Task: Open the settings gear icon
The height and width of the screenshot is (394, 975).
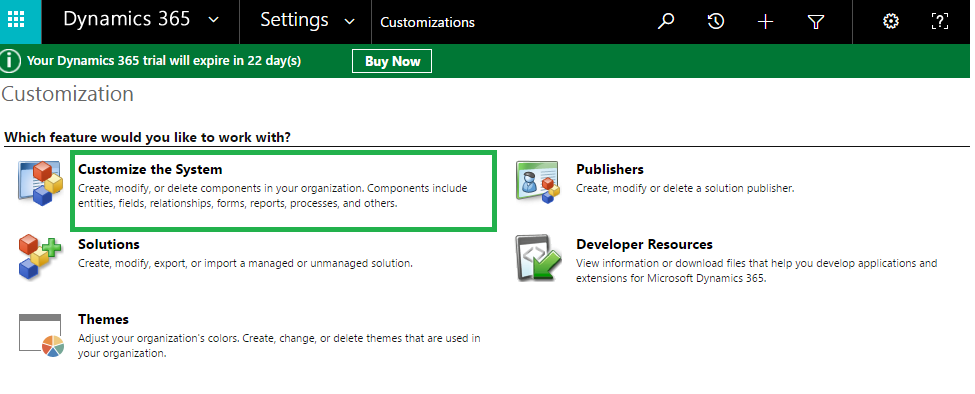Action: point(890,22)
